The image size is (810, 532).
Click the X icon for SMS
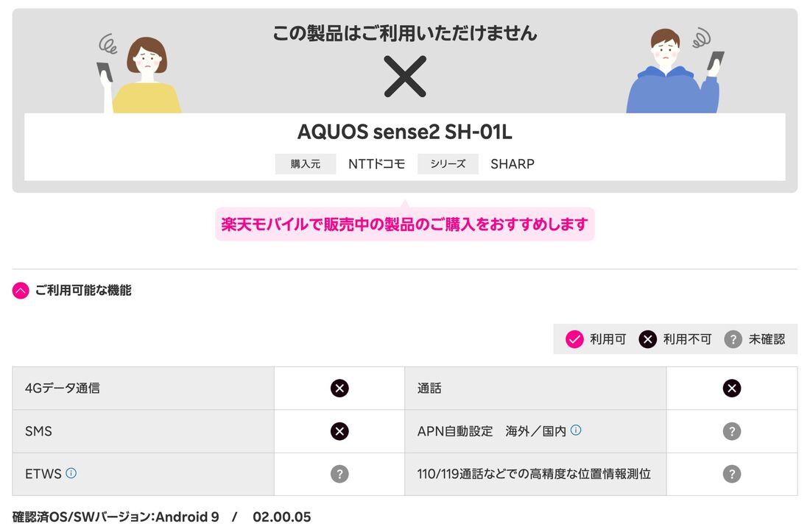click(339, 430)
